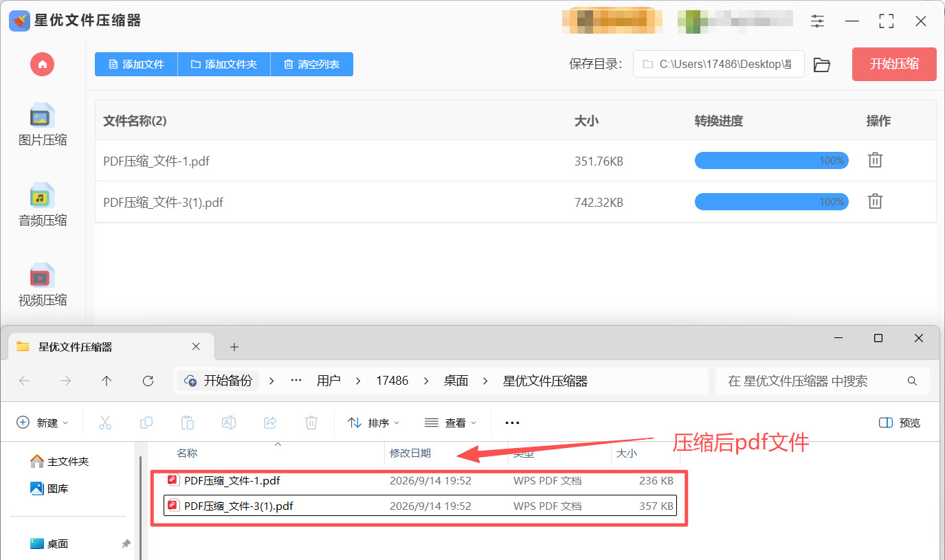Open 桌面 in navigation pane
The height and width of the screenshot is (560, 945).
coord(49,544)
